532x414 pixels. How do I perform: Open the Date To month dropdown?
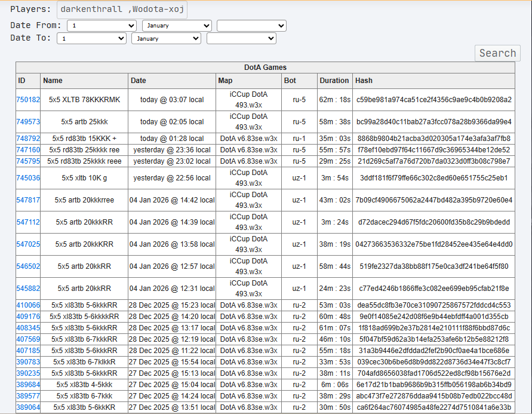(166, 38)
